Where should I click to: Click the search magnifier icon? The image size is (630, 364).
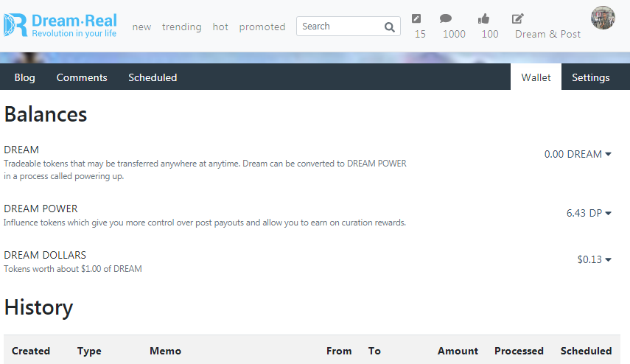point(389,27)
